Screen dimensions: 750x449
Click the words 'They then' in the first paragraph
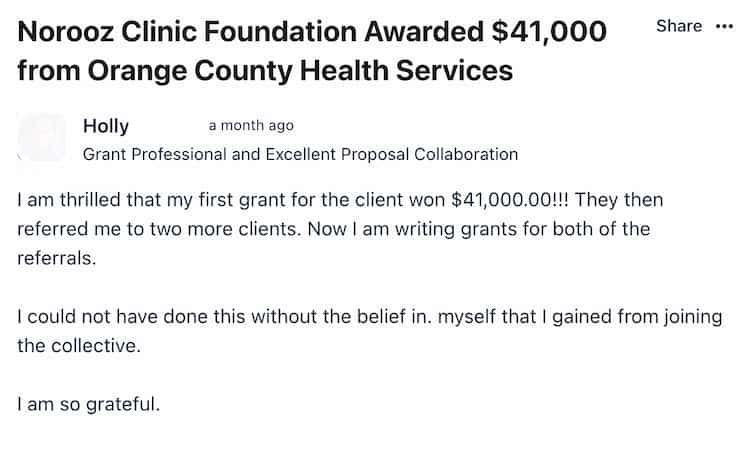coord(619,200)
